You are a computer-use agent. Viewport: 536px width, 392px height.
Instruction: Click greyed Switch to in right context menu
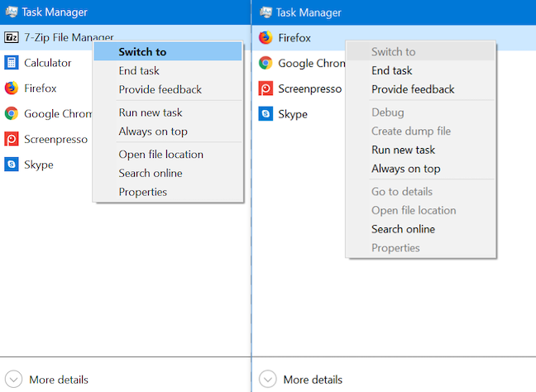coord(421,51)
